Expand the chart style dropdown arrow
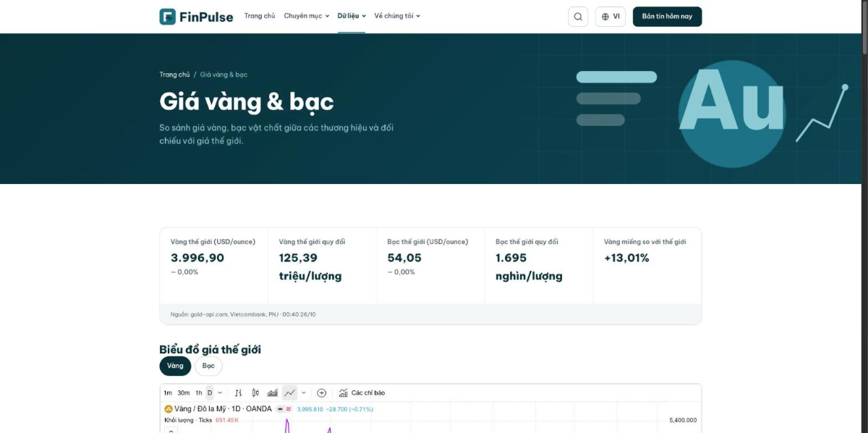 (x=303, y=393)
